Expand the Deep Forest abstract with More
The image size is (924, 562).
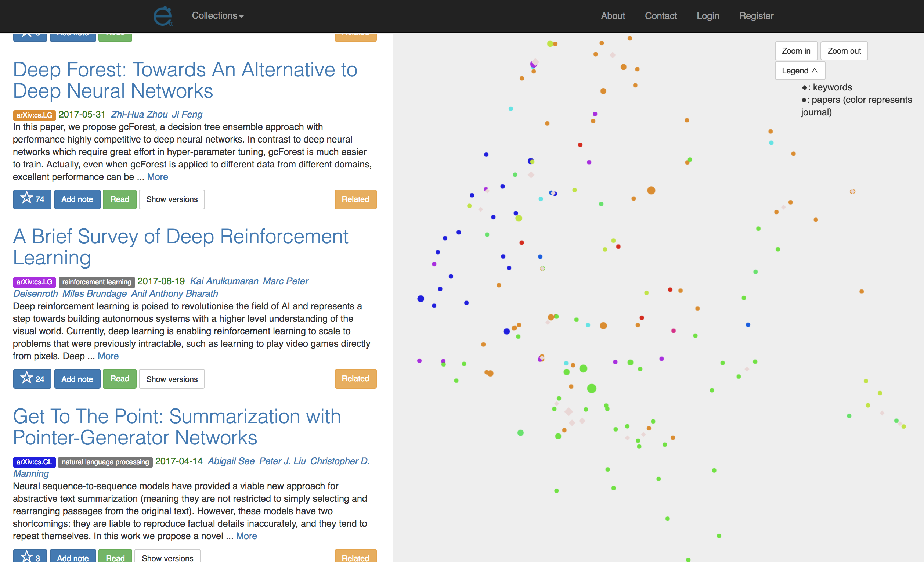click(x=158, y=177)
